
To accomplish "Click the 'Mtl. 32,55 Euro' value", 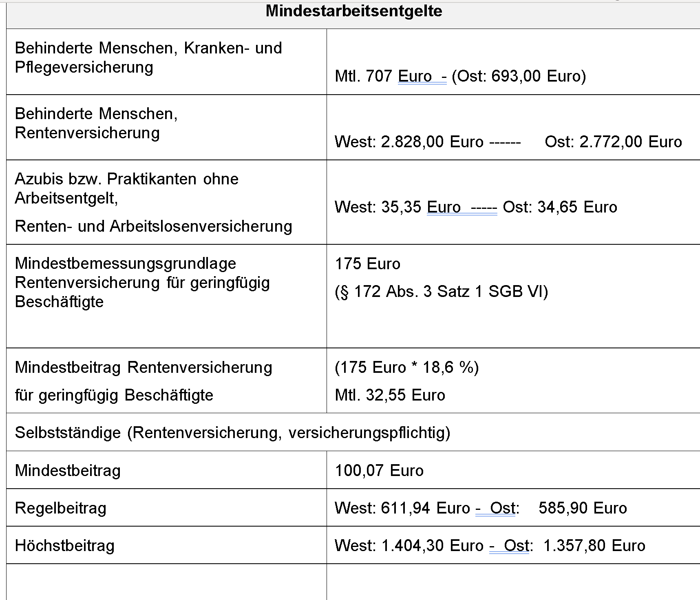I will click(390, 395).
